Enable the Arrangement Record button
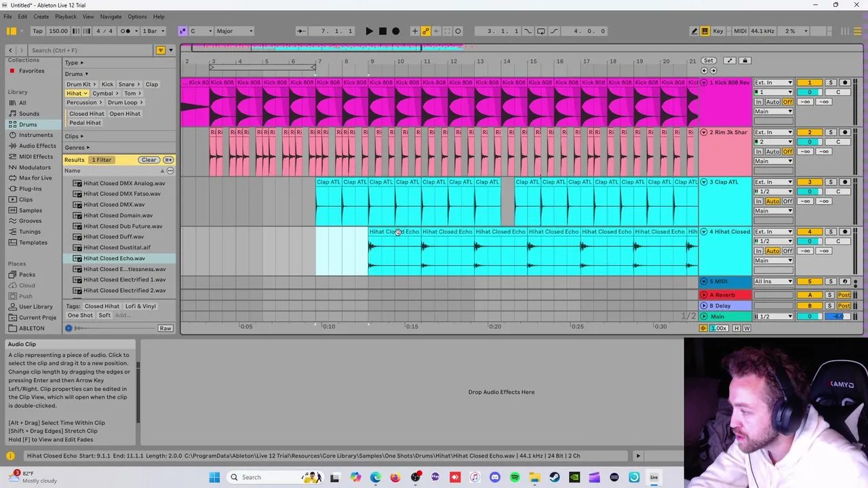Viewport: 868px width, 488px height. 396,31
